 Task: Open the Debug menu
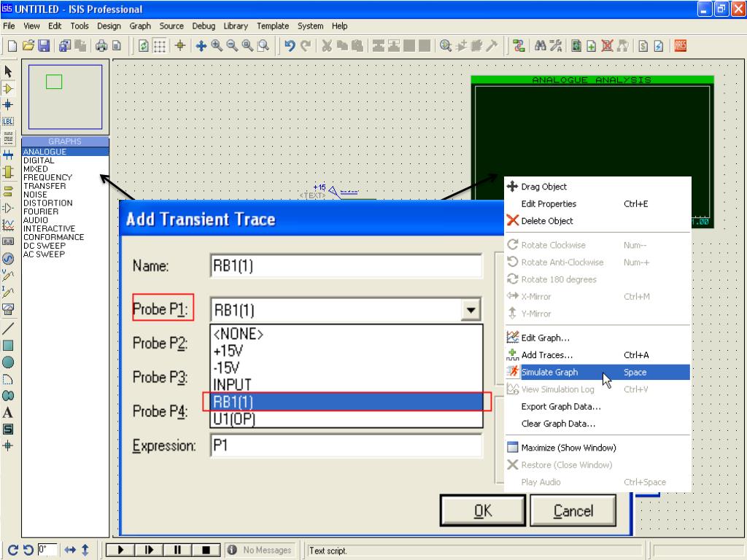204,26
